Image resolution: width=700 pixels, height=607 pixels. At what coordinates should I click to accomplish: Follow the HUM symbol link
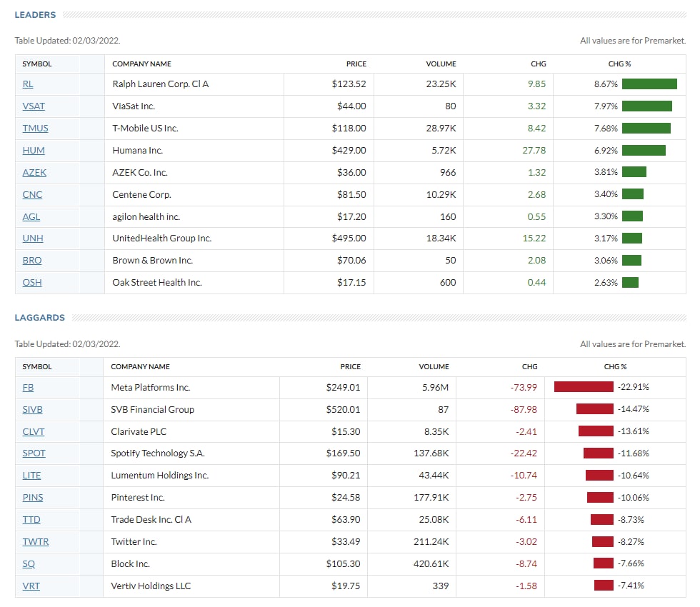pyautogui.click(x=34, y=151)
